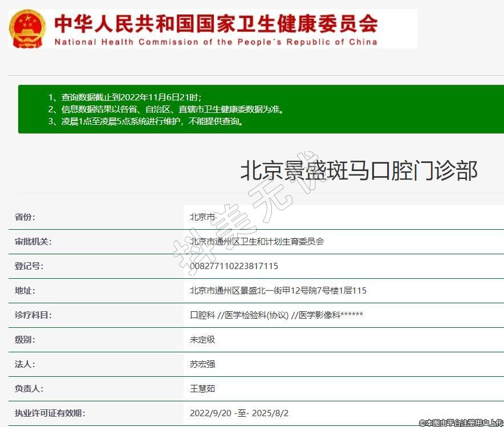Click the 审批机关 row label

tap(33, 242)
